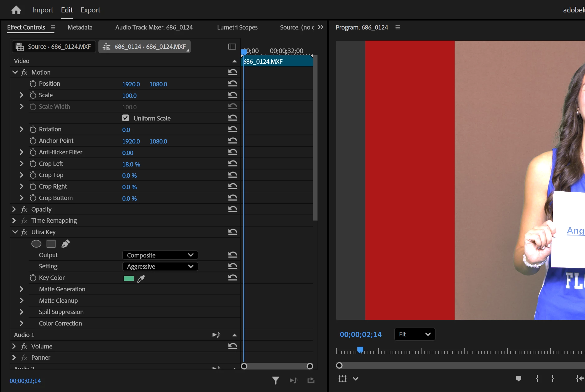Toggle Crop Left animation stopwatch
This screenshot has width=585, height=392.
point(33,164)
